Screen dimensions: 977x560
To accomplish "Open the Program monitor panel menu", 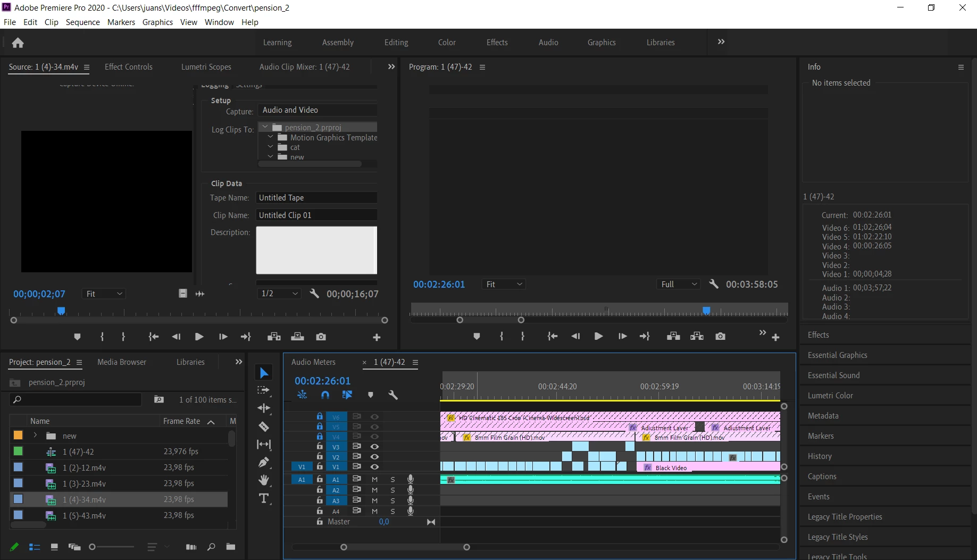I will click(482, 67).
